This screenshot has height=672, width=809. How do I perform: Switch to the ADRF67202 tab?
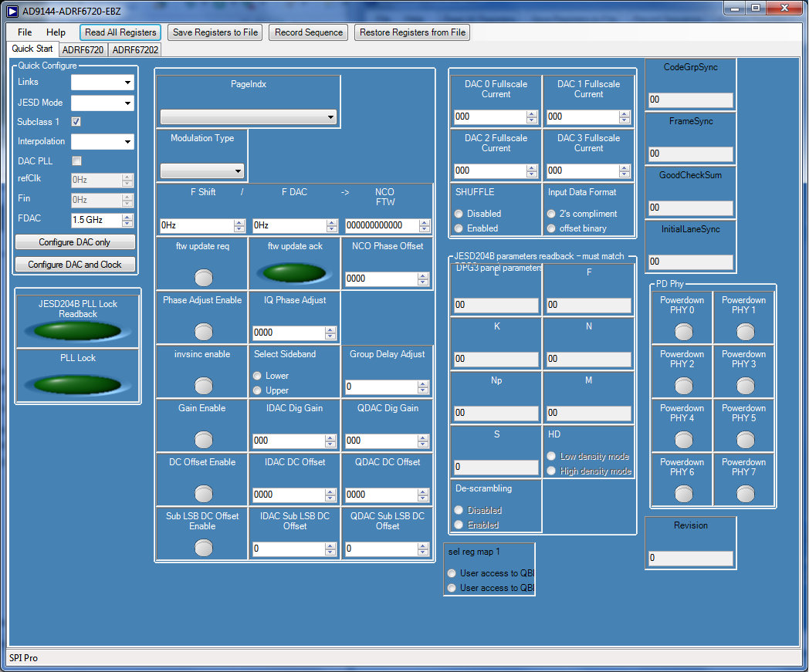(135, 50)
